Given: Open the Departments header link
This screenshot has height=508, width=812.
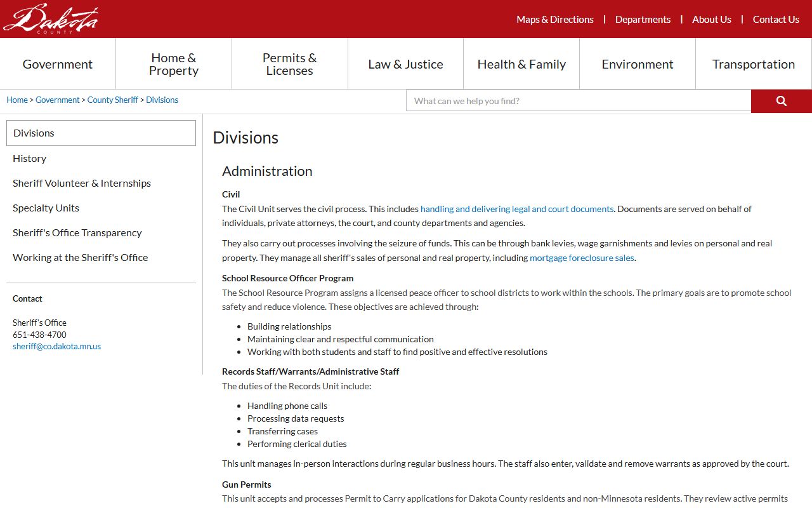Looking at the screenshot, I should (x=643, y=20).
